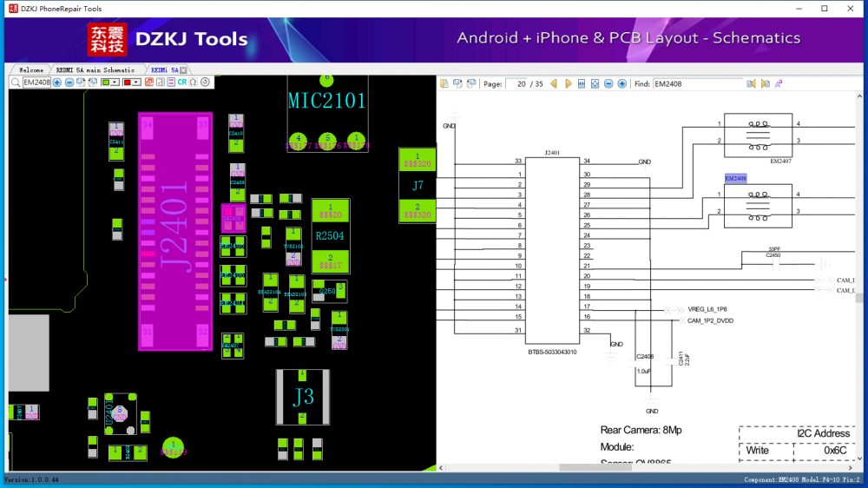Click the schematic vertical scroll-up arrow
This screenshot has width=868, height=488.
point(859,96)
